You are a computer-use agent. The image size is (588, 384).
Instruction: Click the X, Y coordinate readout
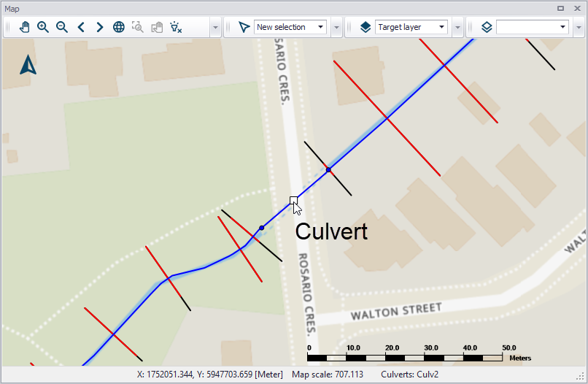[210, 375]
